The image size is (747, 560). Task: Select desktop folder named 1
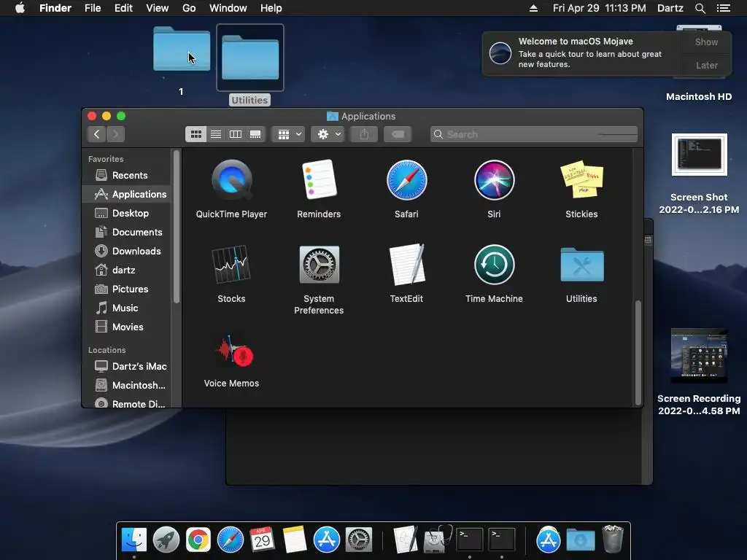(x=182, y=49)
